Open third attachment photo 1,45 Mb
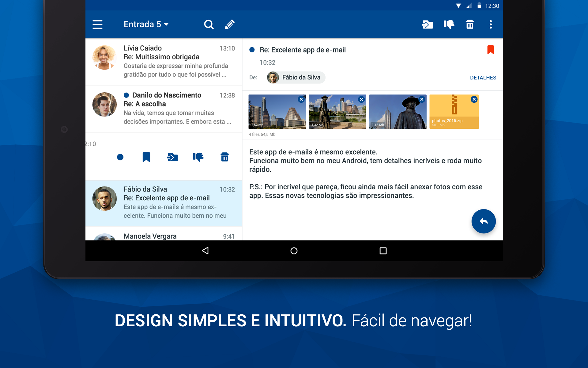Screen dimensions: 588x368 tap(398, 112)
